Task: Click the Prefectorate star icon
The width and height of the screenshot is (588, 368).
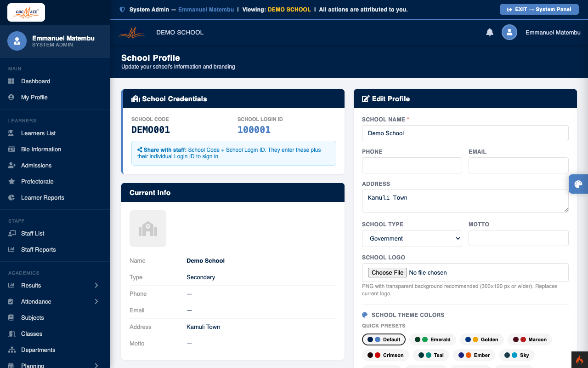Action: [x=11, y=181]
